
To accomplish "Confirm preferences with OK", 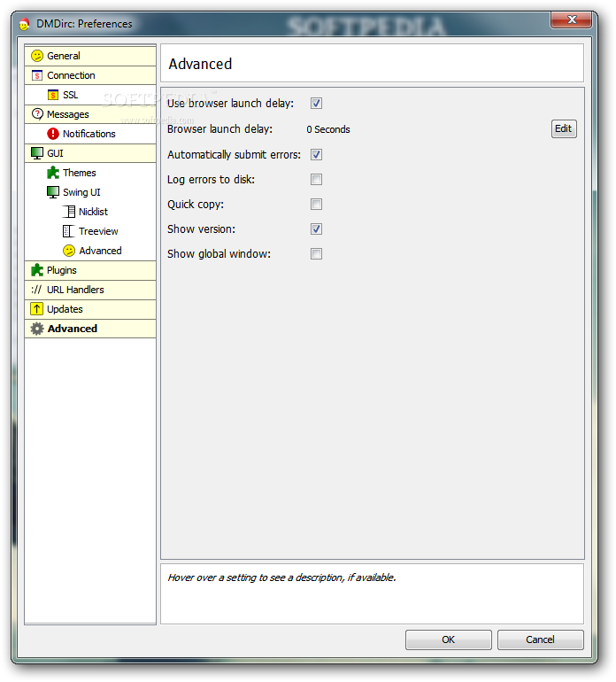I will pos(448,639).
